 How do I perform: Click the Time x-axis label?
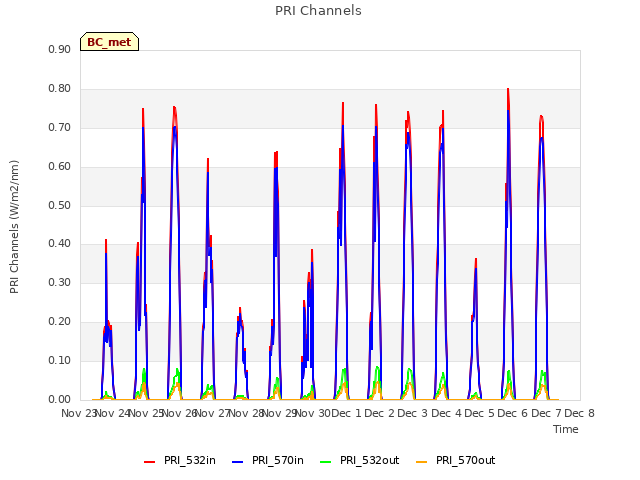(x=566, y=429)
